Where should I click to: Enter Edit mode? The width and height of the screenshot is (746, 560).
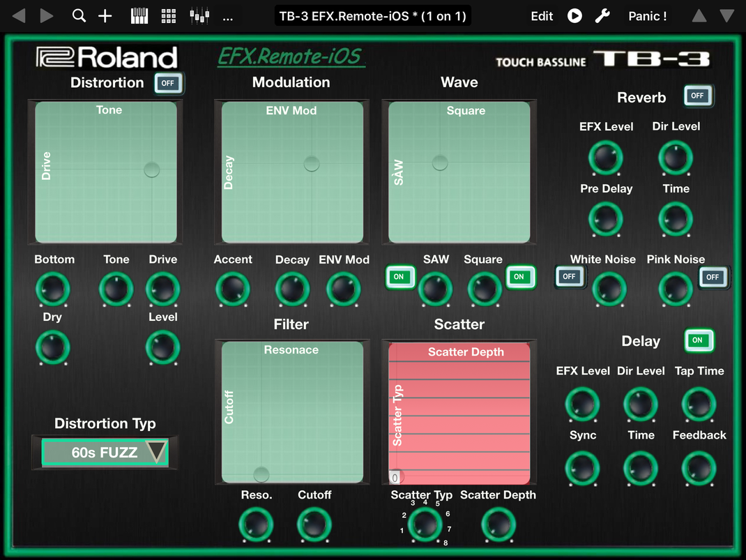[x=542, y=16]
